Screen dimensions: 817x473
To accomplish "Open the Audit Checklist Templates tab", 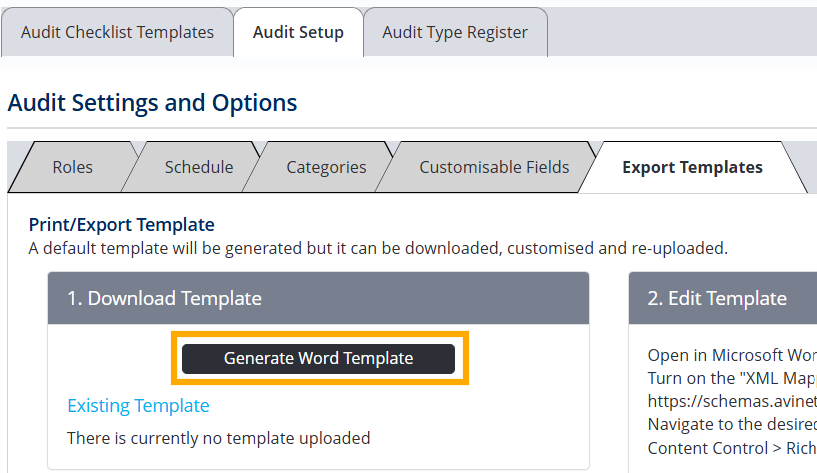I will coord(117,32).
